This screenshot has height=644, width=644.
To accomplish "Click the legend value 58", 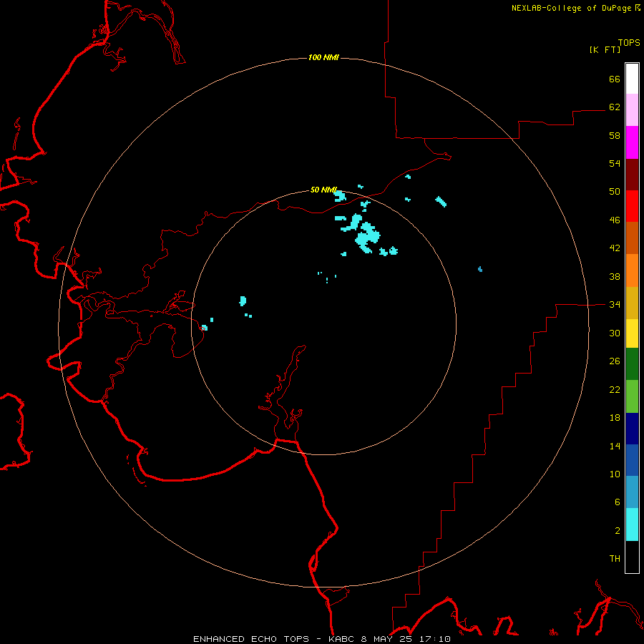I will point(615,135).
